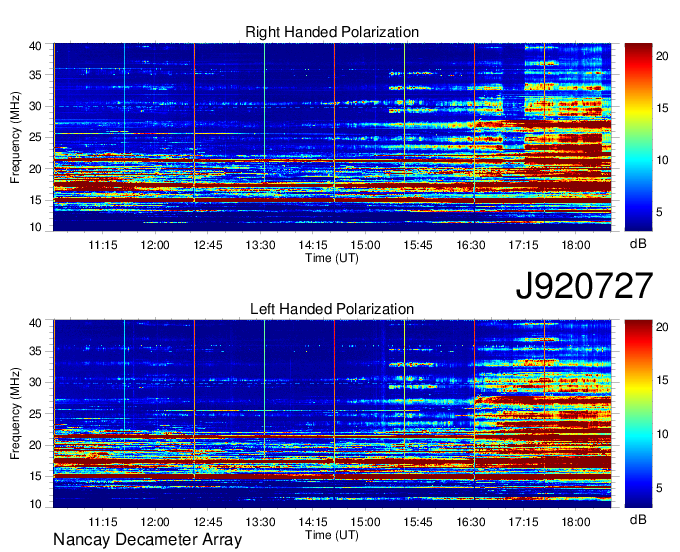The image size is (680, 552).
Task: Click the 13:30 tick label on the top plot
Action: point(260,245)
